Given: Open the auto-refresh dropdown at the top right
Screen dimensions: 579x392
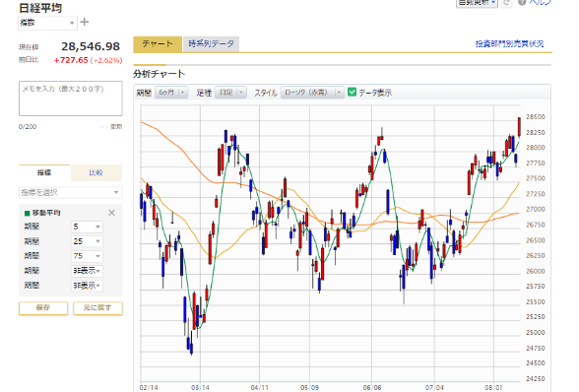Looking at the screenshot, I should coord(477,3).
